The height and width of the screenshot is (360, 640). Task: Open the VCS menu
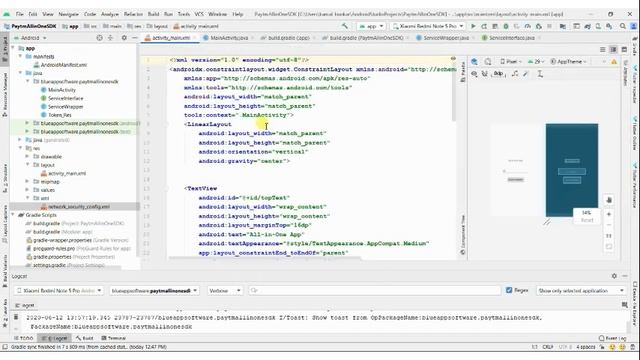(x=199, y=14)
